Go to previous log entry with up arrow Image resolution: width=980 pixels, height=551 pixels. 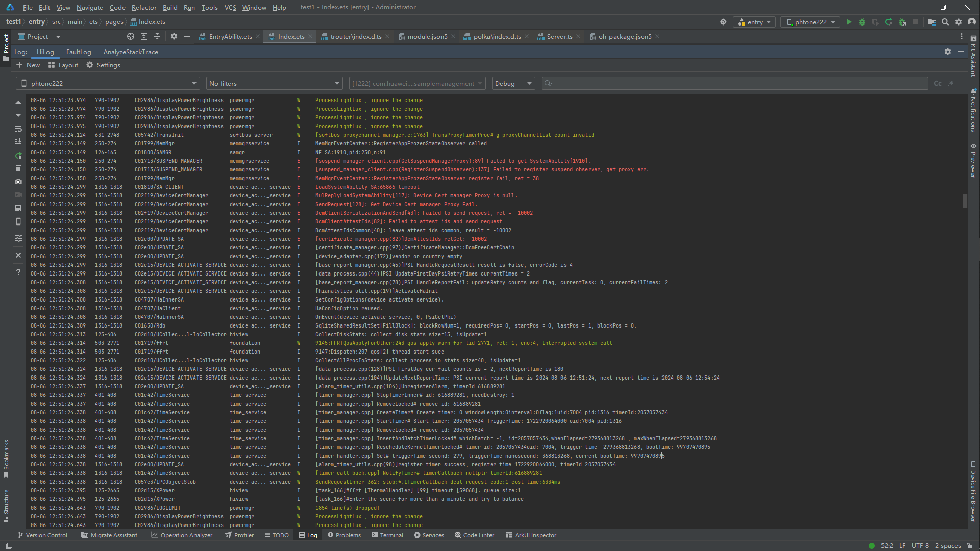18,103
